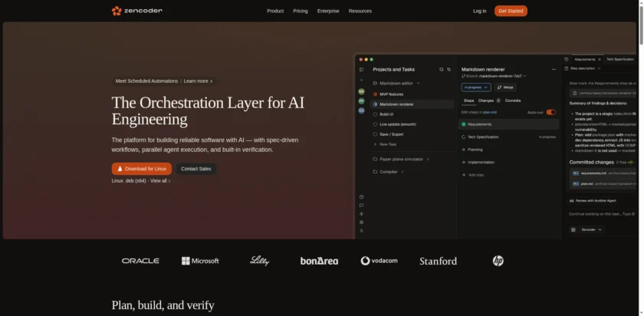Click the Contact Sales button
This screenshot has height=316, width=644.
tap(196, 169)
